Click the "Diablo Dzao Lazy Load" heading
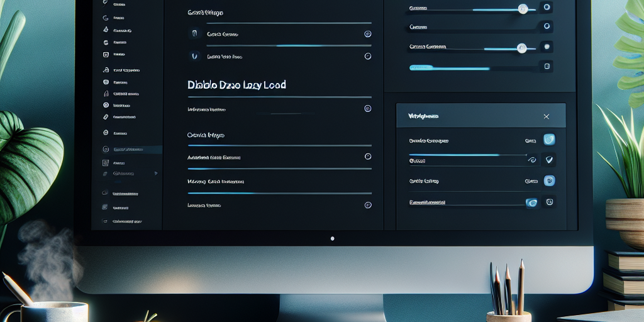This screenshot has width=644, height=322. [x=236, y=84]
